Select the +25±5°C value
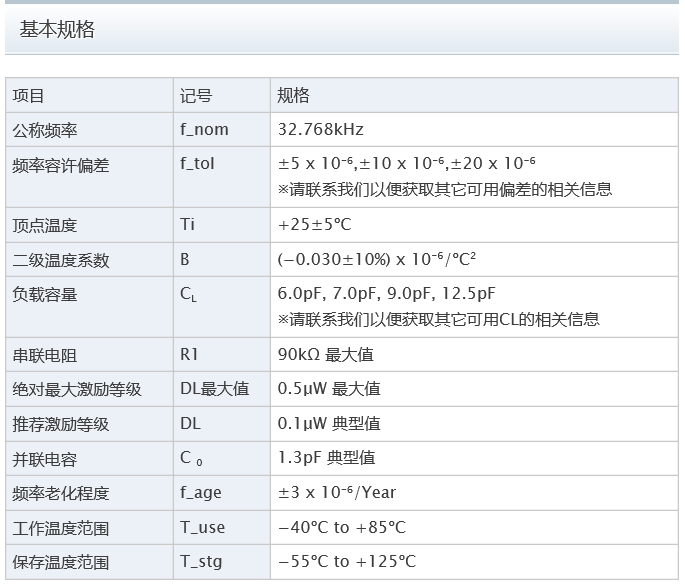This screenshot has width=685, height=585. (x=316, y=225)
